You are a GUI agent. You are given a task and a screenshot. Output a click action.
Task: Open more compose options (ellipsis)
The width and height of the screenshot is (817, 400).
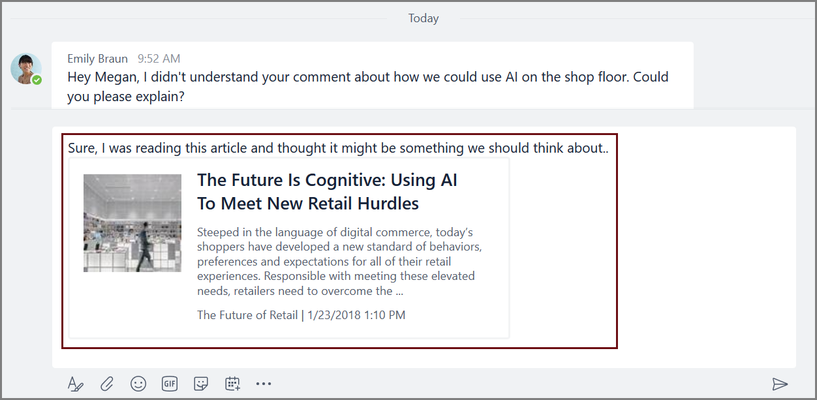coord(264,384)
